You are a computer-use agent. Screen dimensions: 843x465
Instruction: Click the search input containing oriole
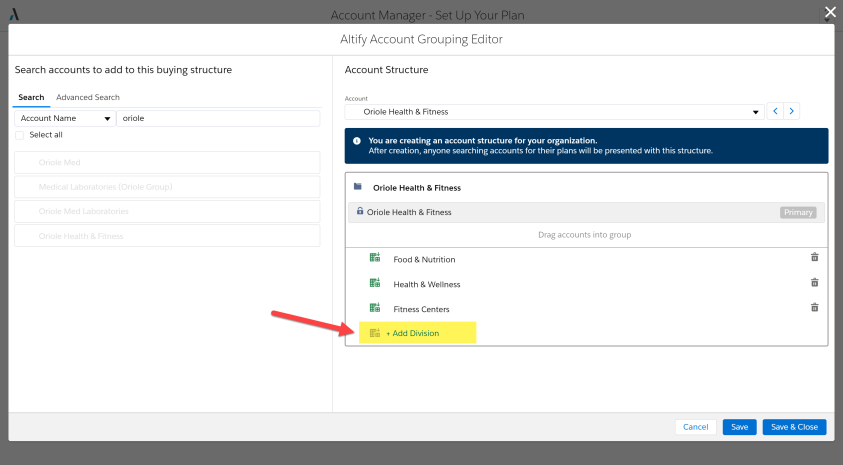click(x=218, y=118)
